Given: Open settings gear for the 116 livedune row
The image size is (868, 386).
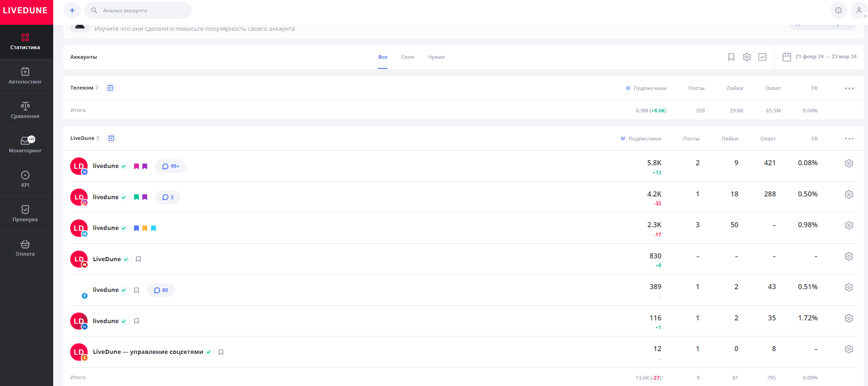Looking at the screenshot, I should [x=849, y=318].
